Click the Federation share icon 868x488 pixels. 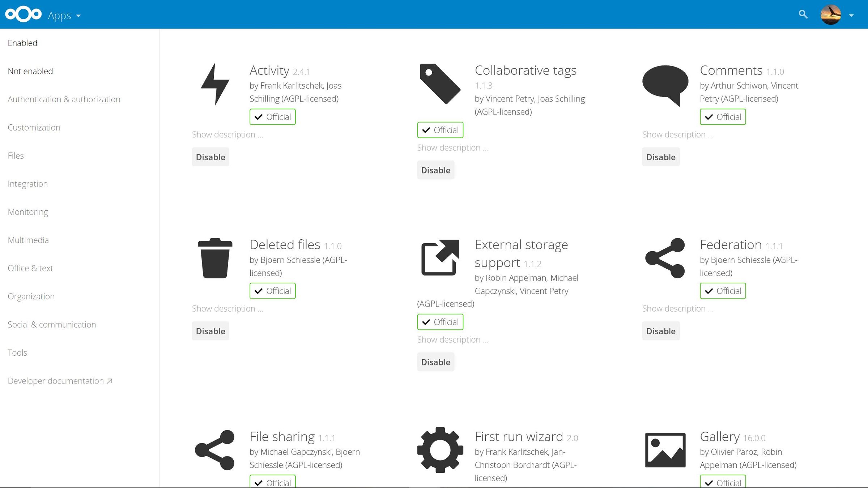coord(665,258)
